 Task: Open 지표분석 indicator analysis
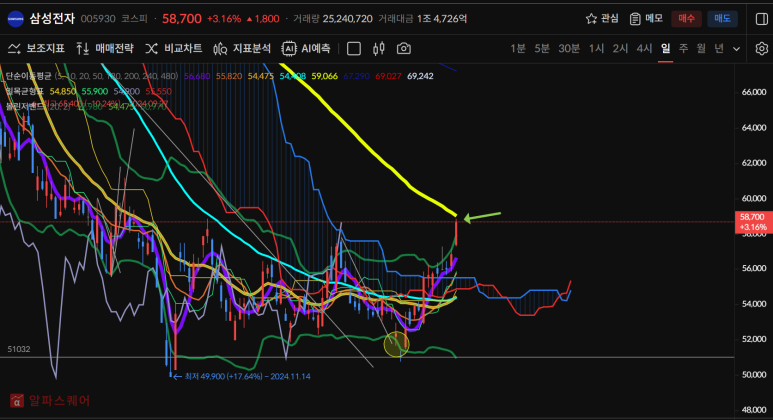242,48
